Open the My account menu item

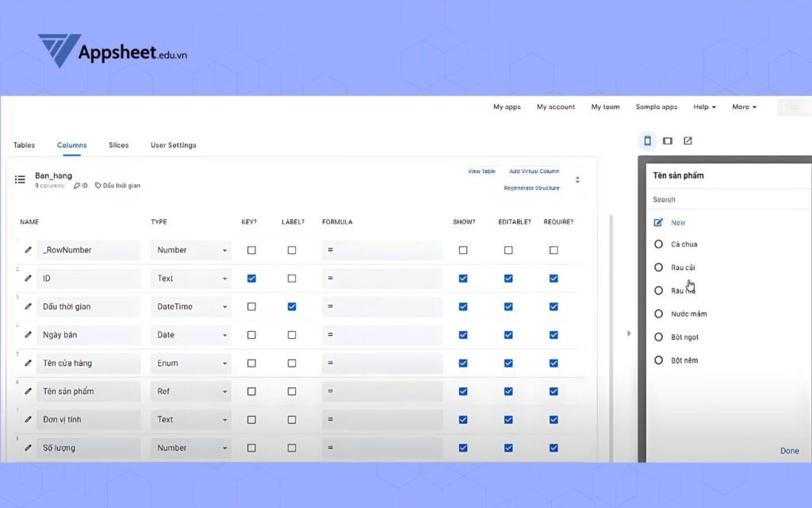[555, 107]
